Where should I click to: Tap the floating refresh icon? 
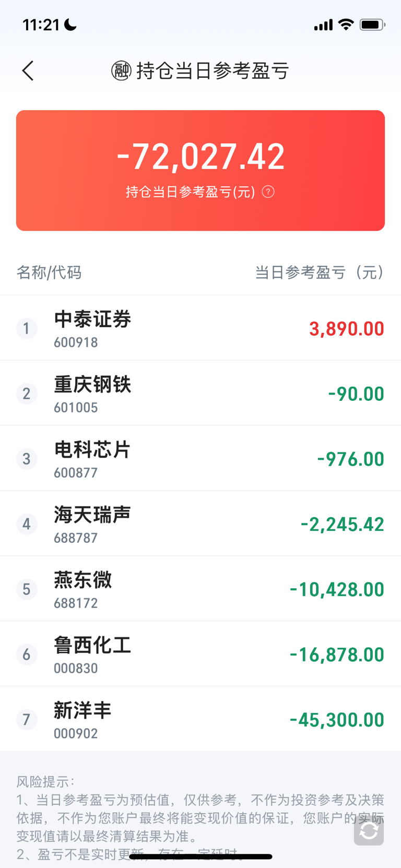coord(369,830)
